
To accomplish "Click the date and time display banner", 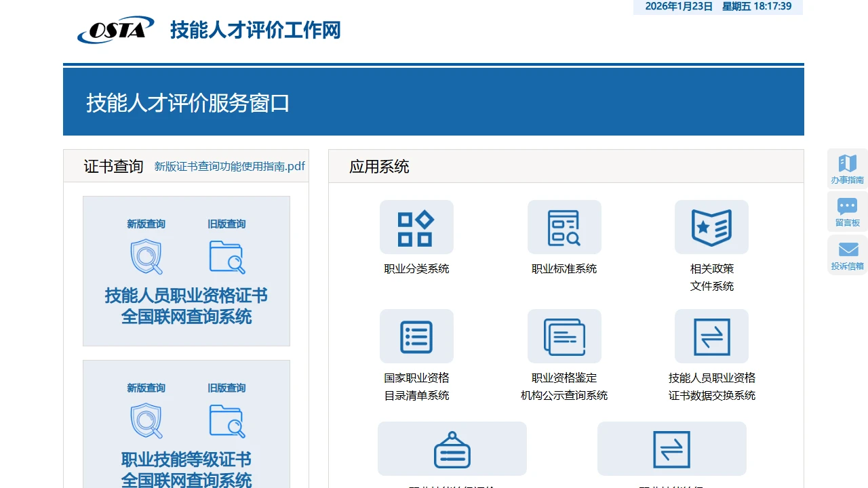I will click(717, 7).
